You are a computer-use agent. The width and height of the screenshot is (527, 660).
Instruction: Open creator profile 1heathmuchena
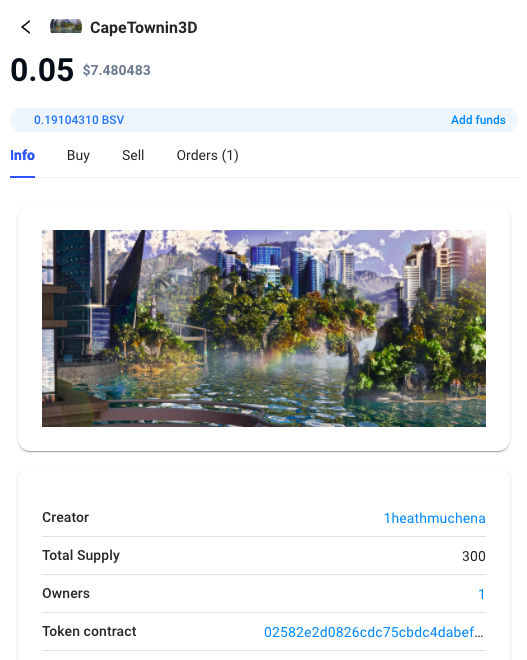434,518
